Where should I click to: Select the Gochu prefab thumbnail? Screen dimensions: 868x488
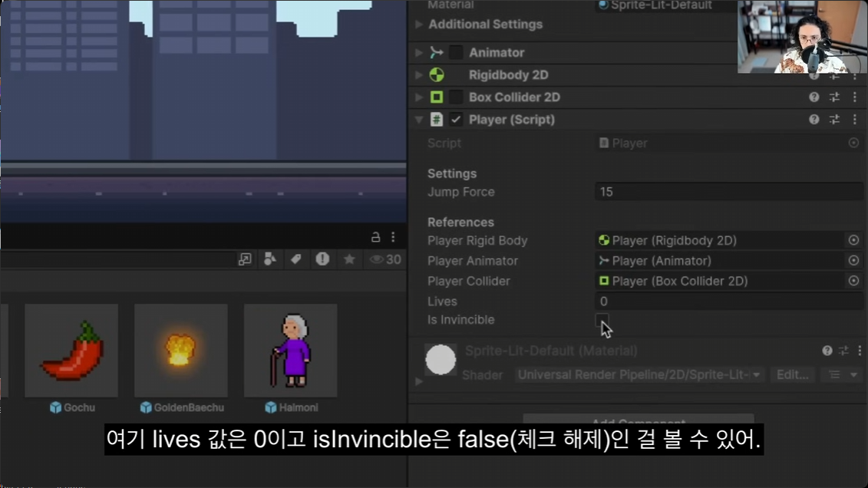tap(71, 350)
